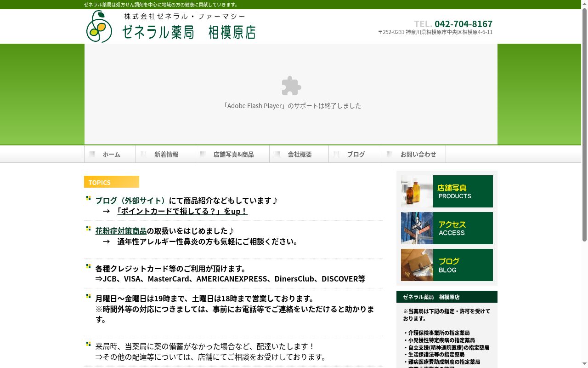The image size is (588, 368).
Task: Click the ゼネラル薬局 相模原店 title text
Action: (x=189, y=32)
